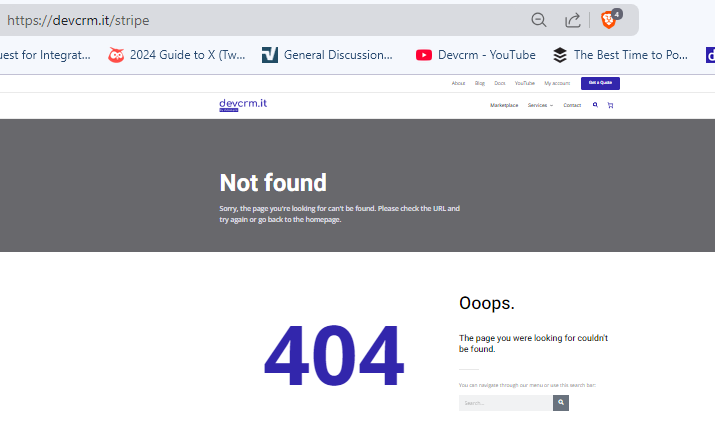Open the General Discussion bookmark
715x442 pixels.
point(327,55)
